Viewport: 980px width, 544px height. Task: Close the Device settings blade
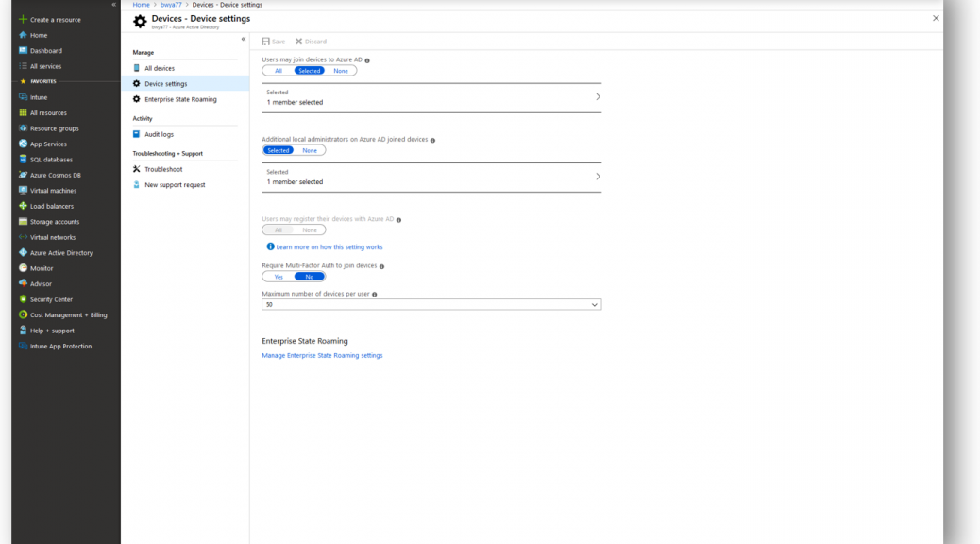tap(936, 18)
